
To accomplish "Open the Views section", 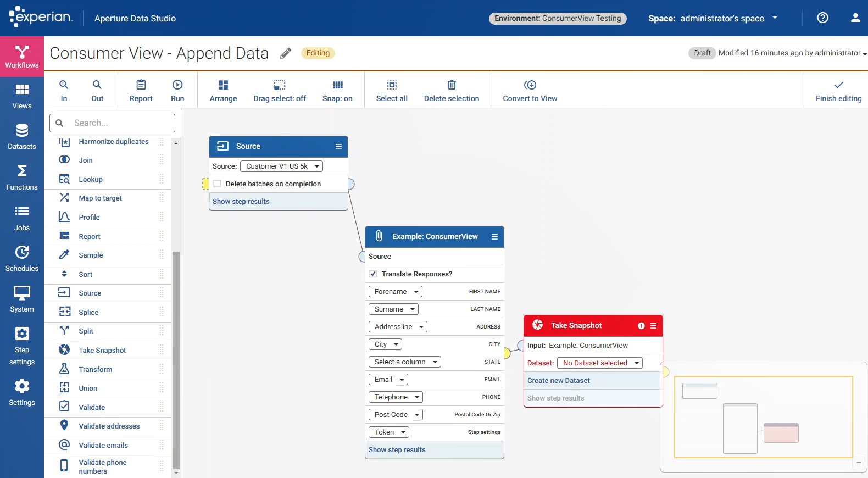I will tap(22, 97).
